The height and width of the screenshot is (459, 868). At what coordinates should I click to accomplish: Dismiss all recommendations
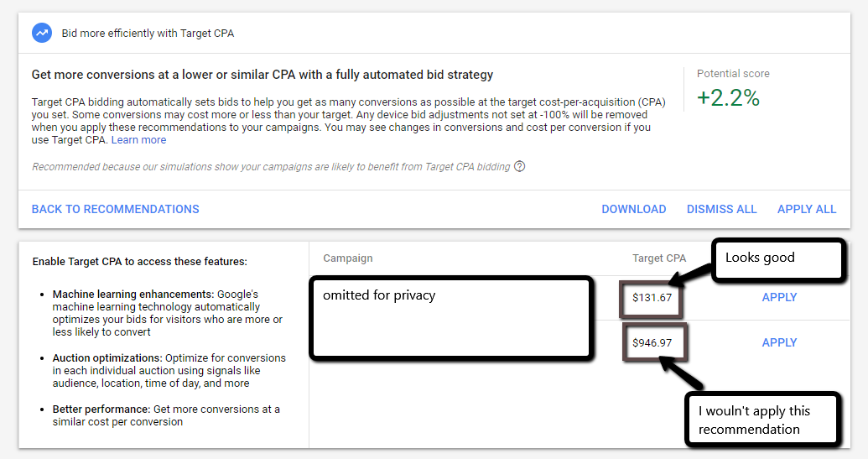point(722,209)
